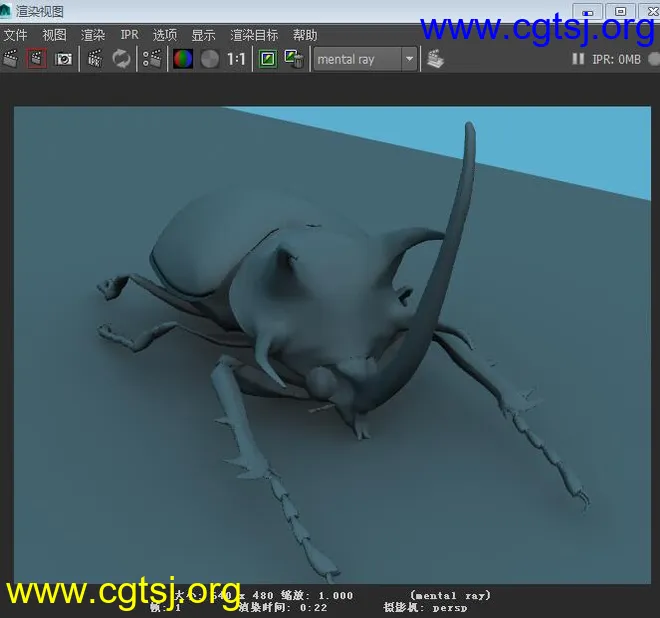This screenshot has height=618, width=660.
Task: Take a snapshot with the camera icon
Action: pos(64,59)
